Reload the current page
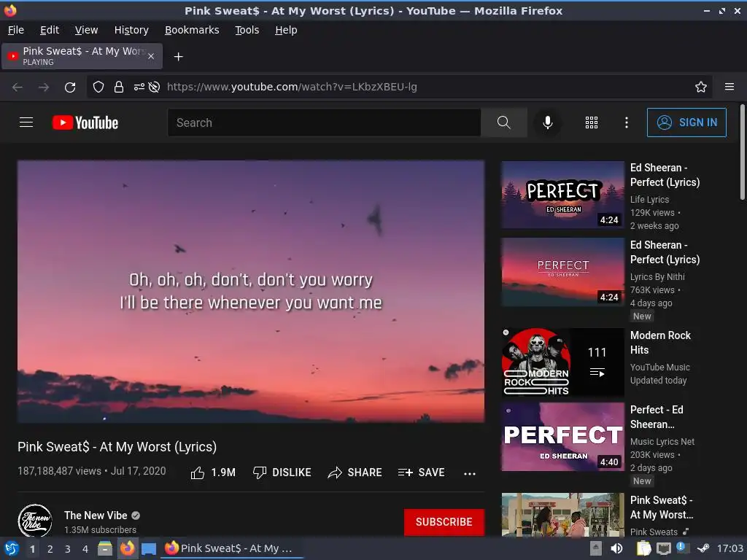747x560 pixels. [x=70, y=87]
